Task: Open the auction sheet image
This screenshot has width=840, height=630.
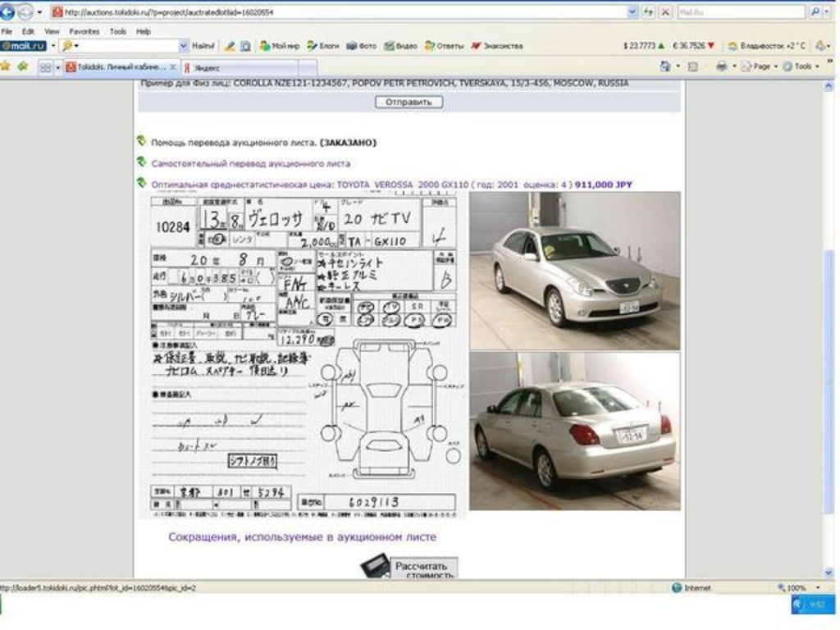Action: tap(303, 355)
